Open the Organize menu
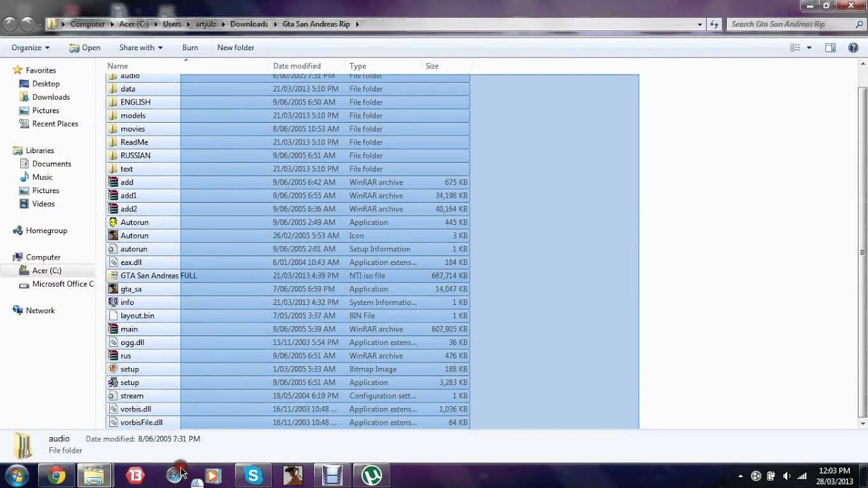Viewport: 868px width, 488px height. [31, 47]
